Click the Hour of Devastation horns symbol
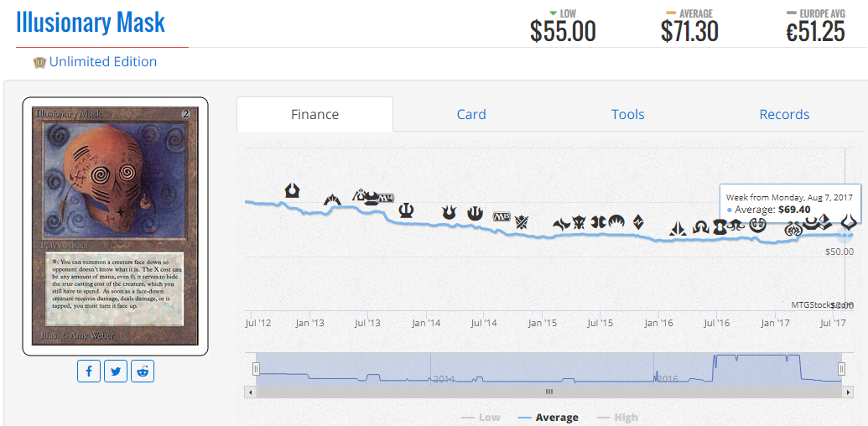868x426 pixels. [849, 222]
